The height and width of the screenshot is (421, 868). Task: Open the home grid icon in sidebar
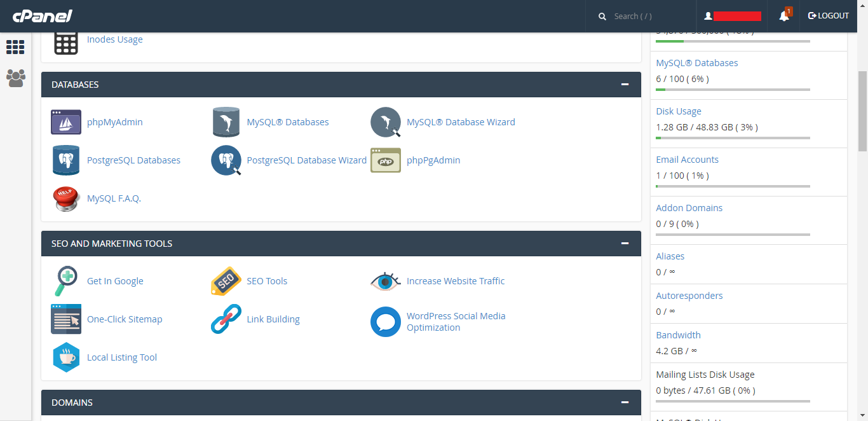[x=15, y=47]
